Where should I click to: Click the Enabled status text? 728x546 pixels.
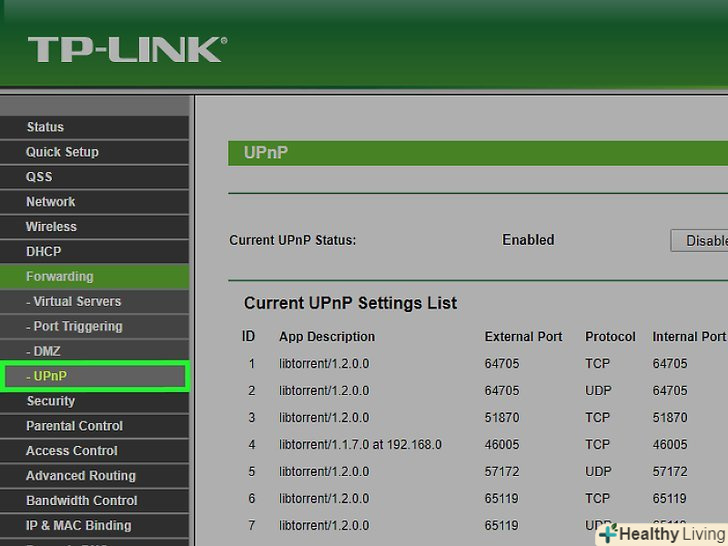[x=528, y=240]
